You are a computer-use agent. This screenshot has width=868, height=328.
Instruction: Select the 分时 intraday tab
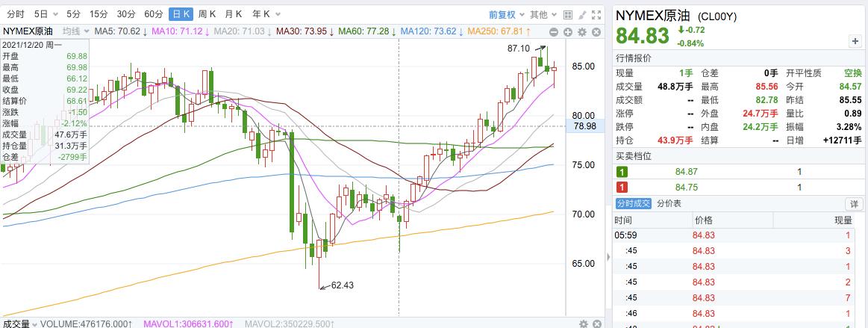(15, 14)
